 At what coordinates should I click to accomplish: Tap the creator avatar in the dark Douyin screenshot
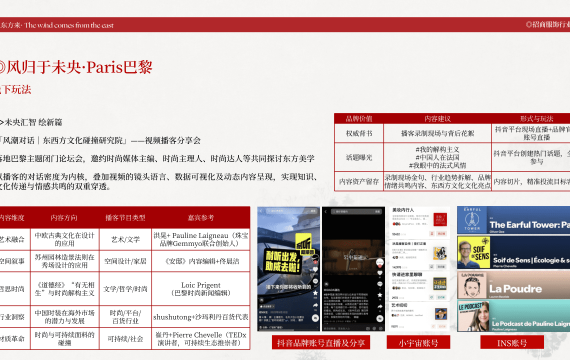380,263
